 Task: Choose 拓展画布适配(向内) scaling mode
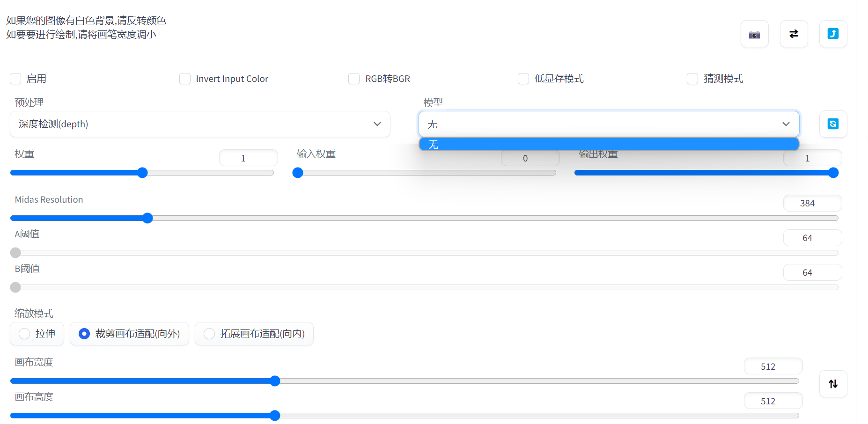(x=208, y=334)
